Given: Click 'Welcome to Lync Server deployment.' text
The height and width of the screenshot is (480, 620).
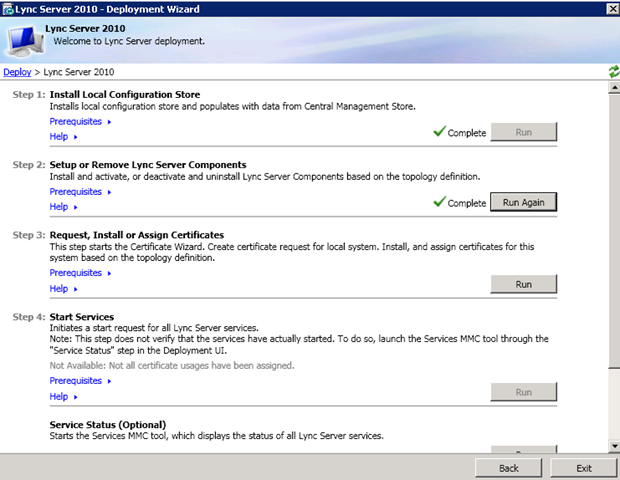Looking at the screenshot, I should tap(129, 41).
